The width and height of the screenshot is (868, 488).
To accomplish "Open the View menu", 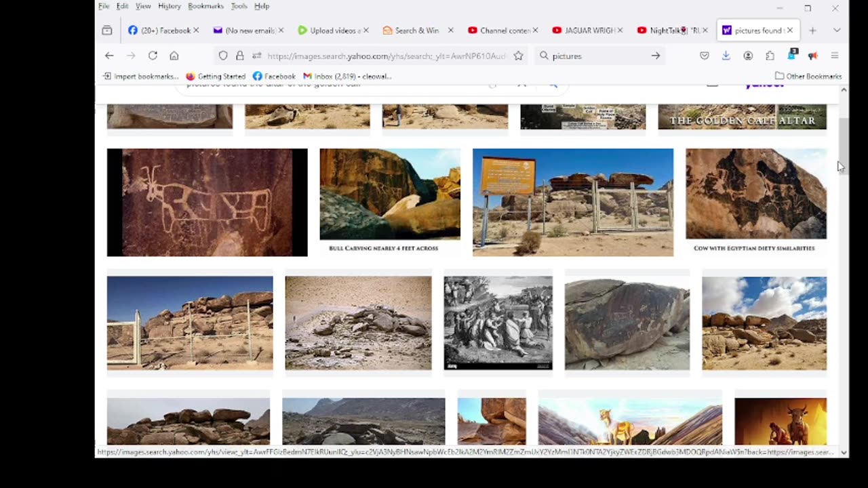I will (143, 6).
